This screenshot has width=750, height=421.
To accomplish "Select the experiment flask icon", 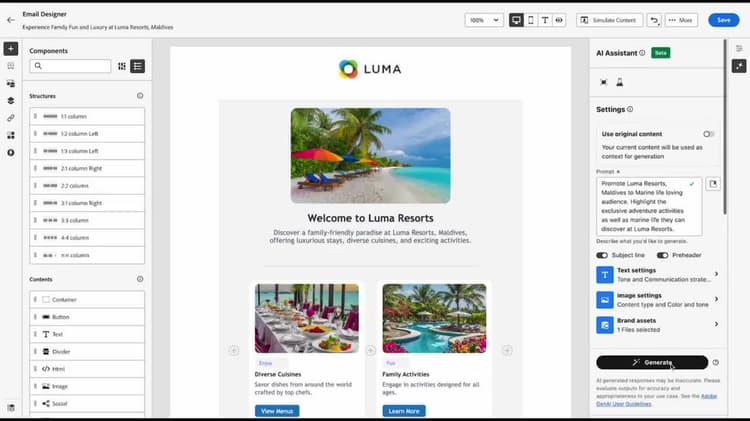I will pos(619,82).
